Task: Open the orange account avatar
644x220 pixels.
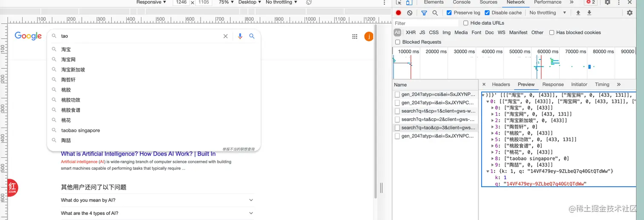Action: (x=369, y=37)
